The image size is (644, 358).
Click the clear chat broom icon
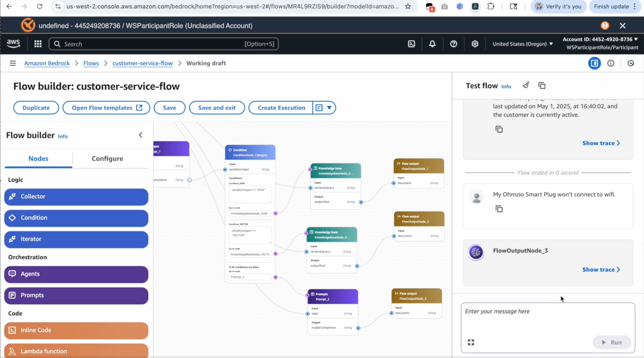(526, 85)
